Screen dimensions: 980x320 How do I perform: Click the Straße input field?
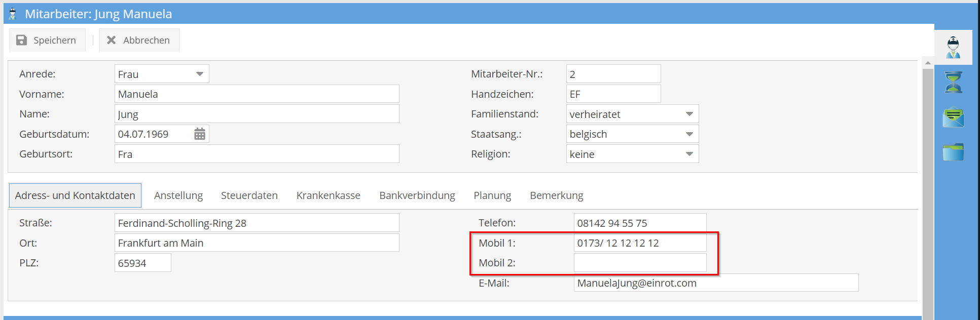pos(257,223)
